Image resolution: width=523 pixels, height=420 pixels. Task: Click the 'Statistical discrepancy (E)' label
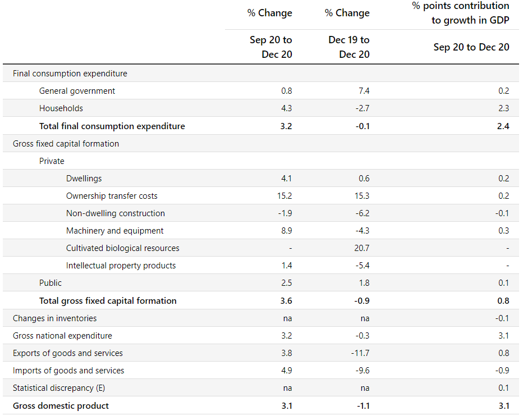[59, 388]
